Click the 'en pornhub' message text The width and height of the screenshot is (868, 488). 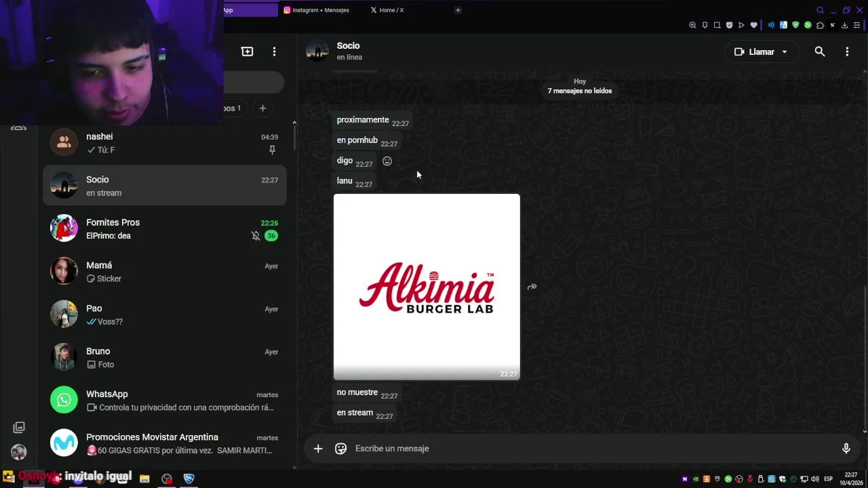[x=357, y=140]
